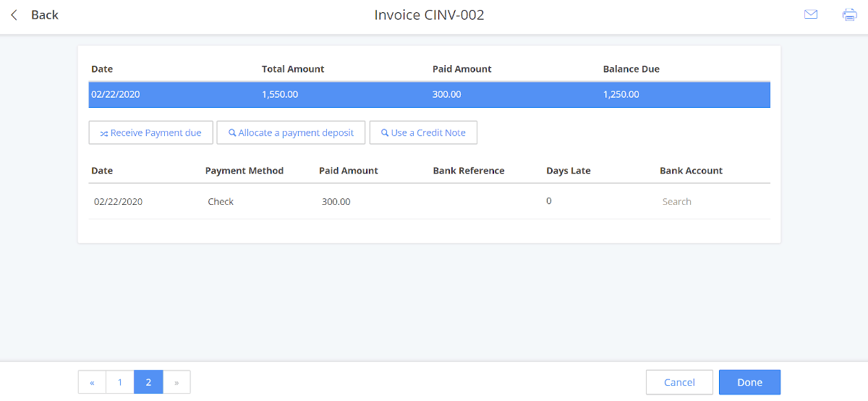Click Use a Credit Note button

click(x=423, y=132)
